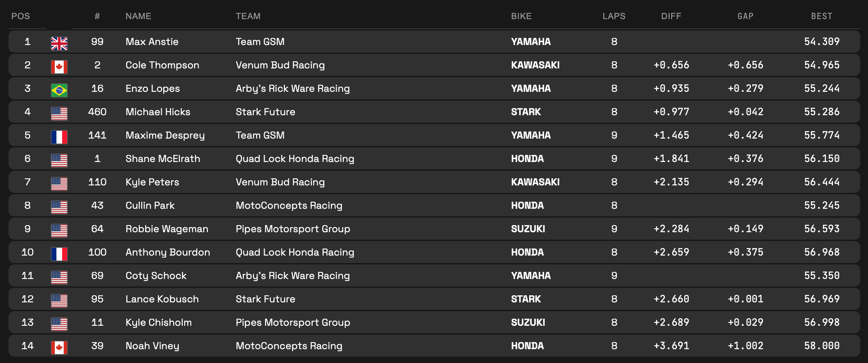Sort results by BEST lap header

tap(822, 16)
